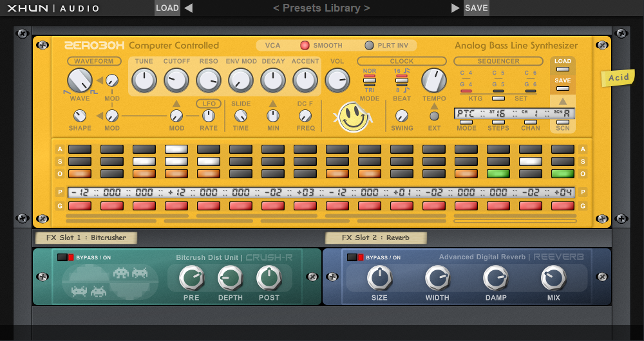Toggle gate (G row) on step 1
Screen dimensions: 644x341
click(x=80, y=206)
